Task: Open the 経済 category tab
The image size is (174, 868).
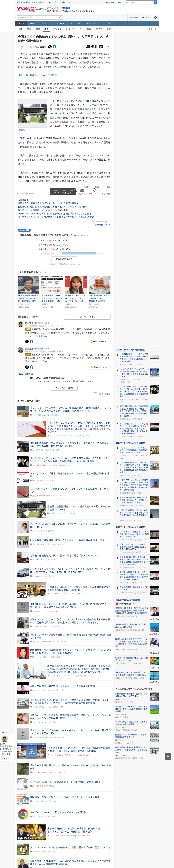Action: point(46,29)
